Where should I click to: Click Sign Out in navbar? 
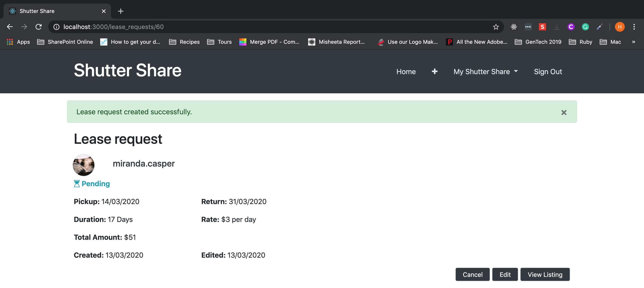548,72
